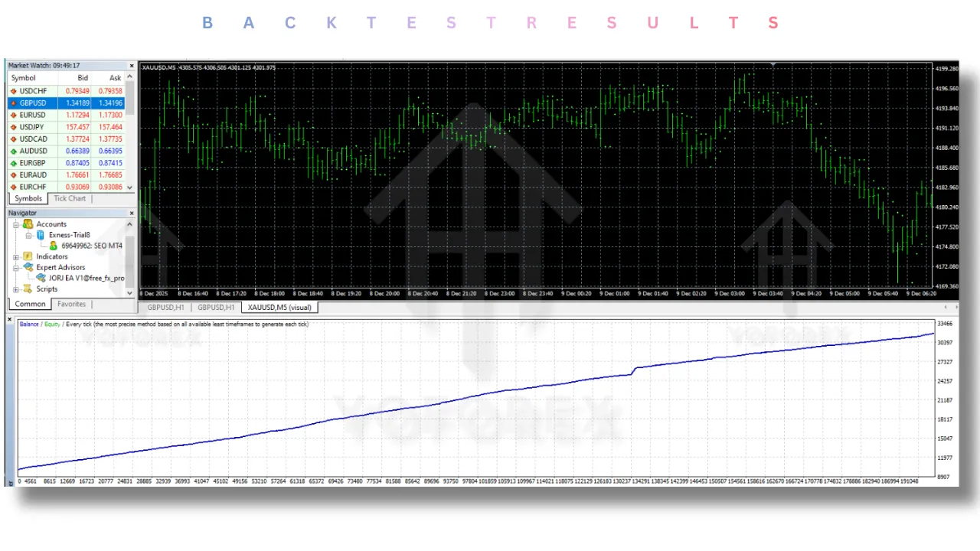Click the Exness-Trial8 server icon
Image resolution: width=980 pixels, height=551 pixels.
click(x=41, y=235)
